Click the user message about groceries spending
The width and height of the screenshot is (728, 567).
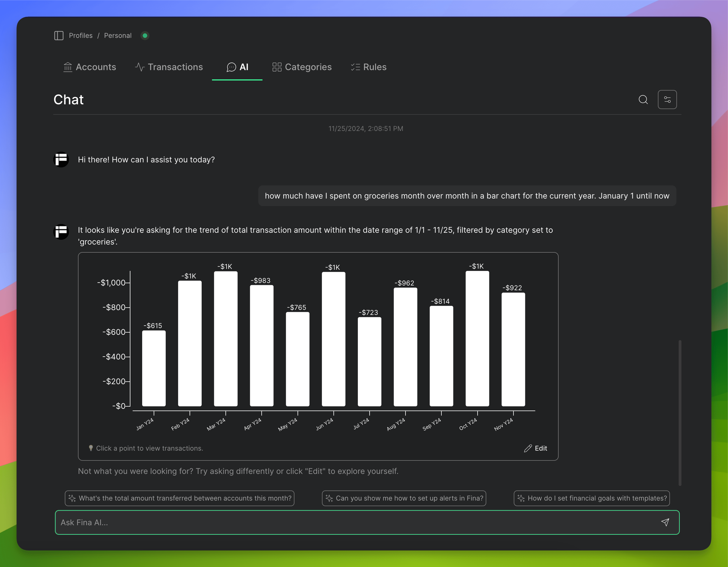click(x=467, y=196)
